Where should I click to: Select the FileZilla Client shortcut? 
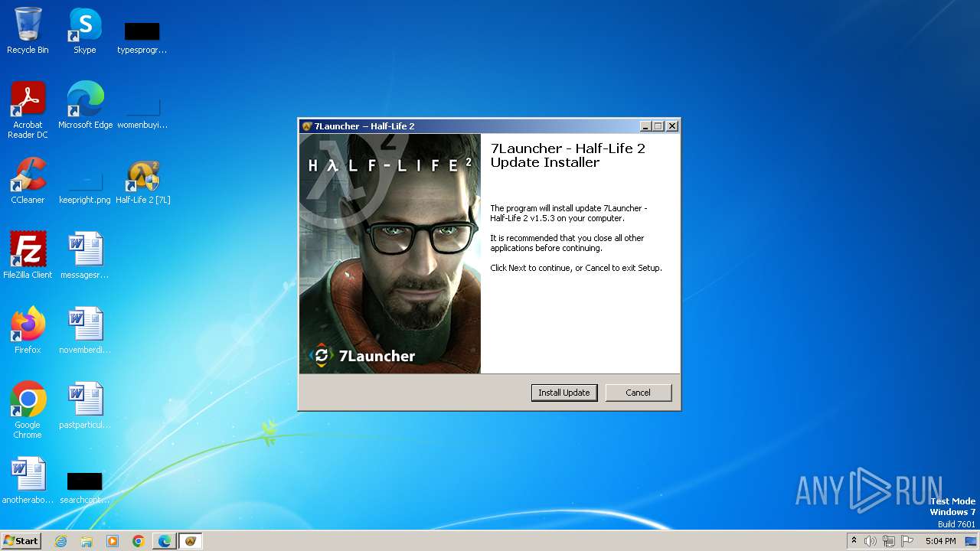[x=28, y=256]
